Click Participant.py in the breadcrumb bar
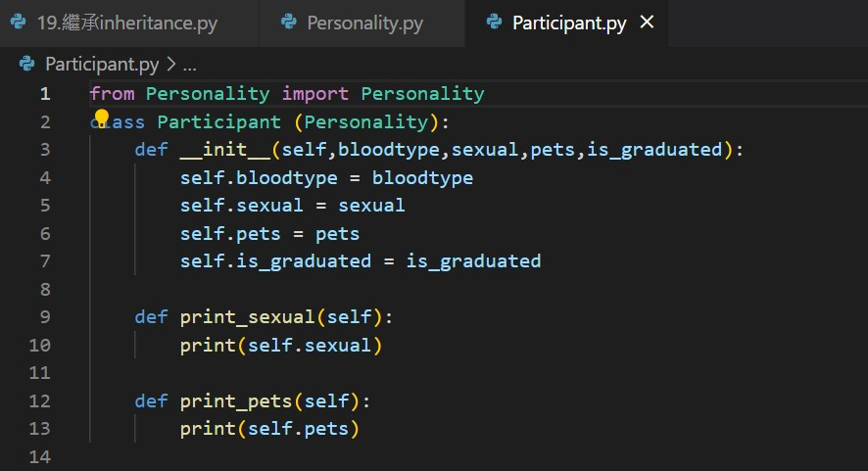868x471 pixels. click(102, 65)
